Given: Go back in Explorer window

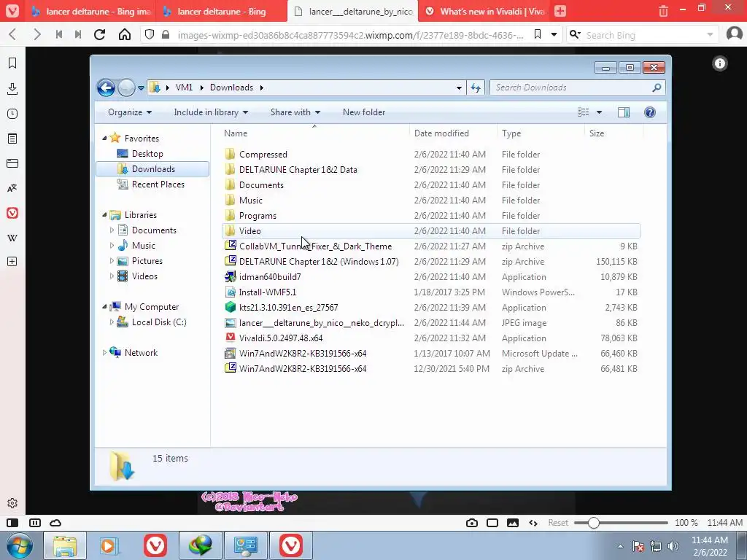Looking at the screenshot, I should tap(106, 87).
